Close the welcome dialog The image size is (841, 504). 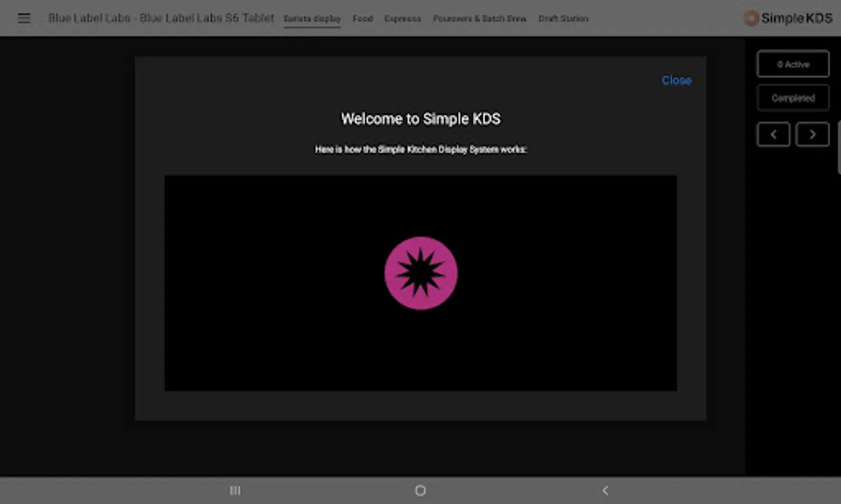tap(676, 80)
